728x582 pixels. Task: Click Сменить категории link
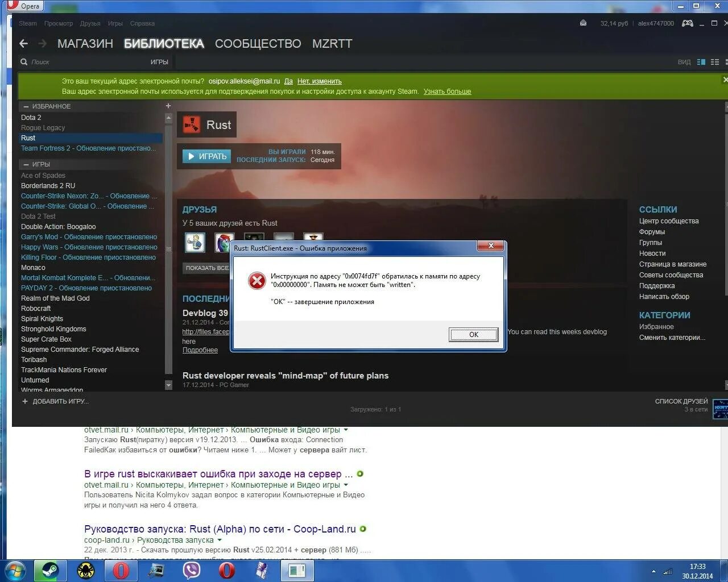point(672,338)
